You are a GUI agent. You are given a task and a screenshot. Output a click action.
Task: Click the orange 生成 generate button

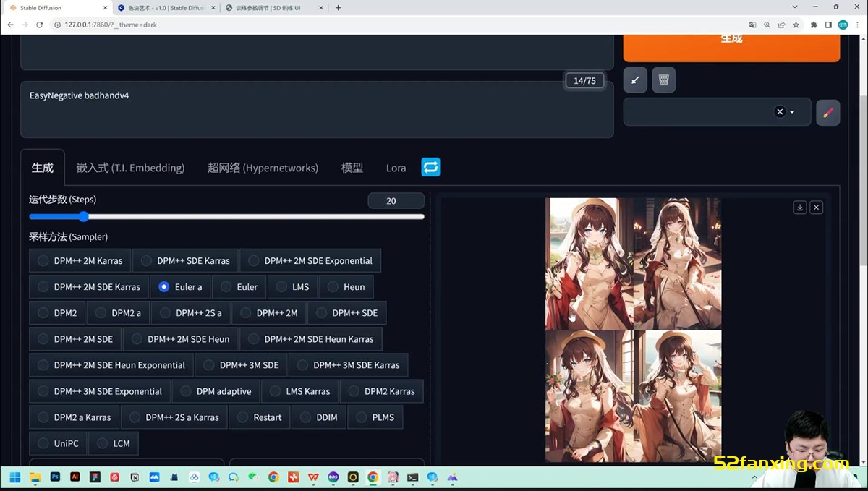731,48
